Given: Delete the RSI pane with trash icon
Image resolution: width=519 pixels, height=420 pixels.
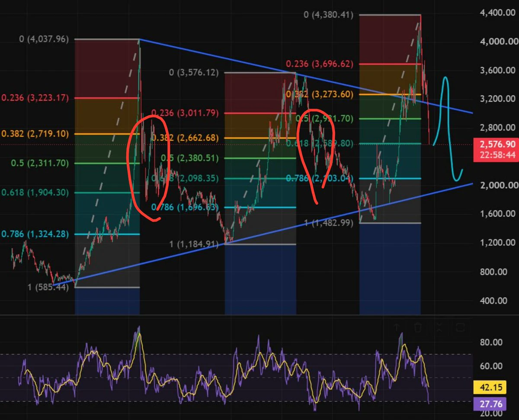Looking at the screenshot, I should pos(417,327).
